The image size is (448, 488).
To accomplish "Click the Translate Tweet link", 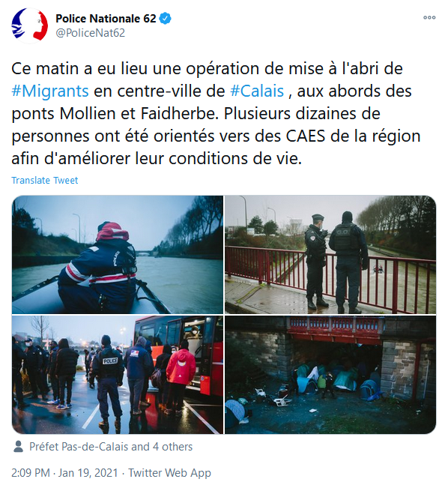I will [44, 180].
